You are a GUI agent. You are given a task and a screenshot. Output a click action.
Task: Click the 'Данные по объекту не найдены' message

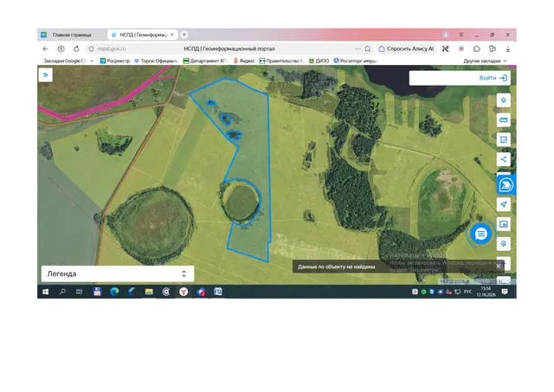336,267
